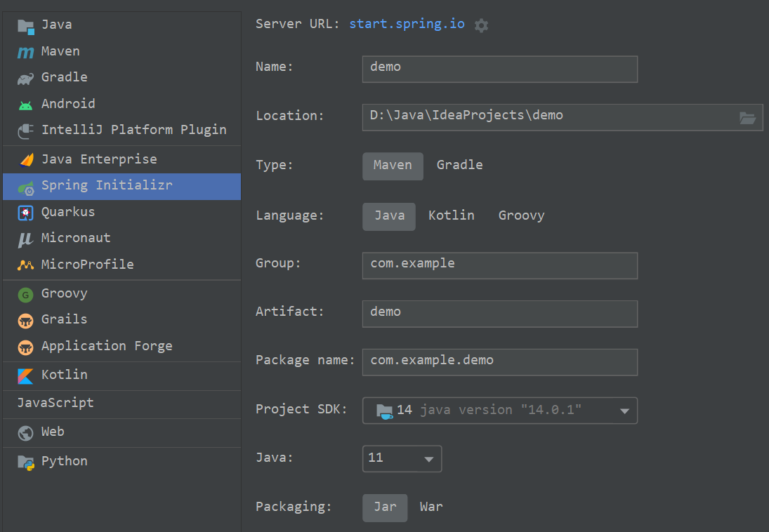
Task: Select the Groovy sidebar label
Action: point(64,293)
